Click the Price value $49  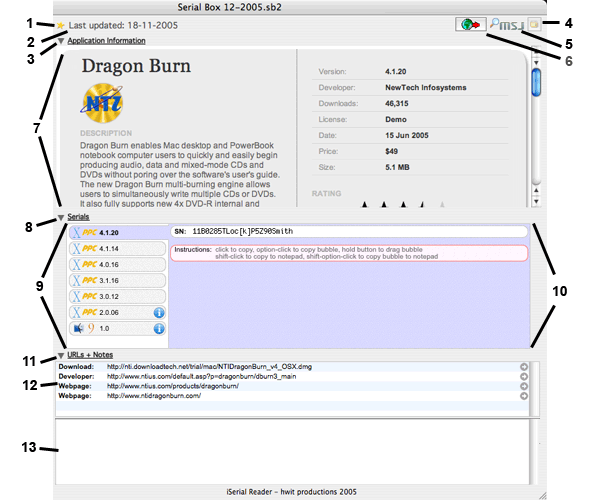[391, 151]
